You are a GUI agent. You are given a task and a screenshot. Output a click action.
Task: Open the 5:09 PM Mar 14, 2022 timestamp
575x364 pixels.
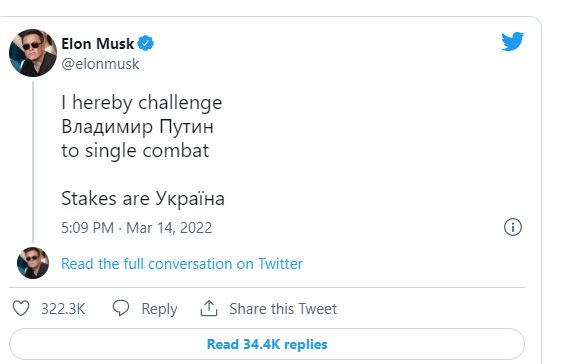point(136,228)
